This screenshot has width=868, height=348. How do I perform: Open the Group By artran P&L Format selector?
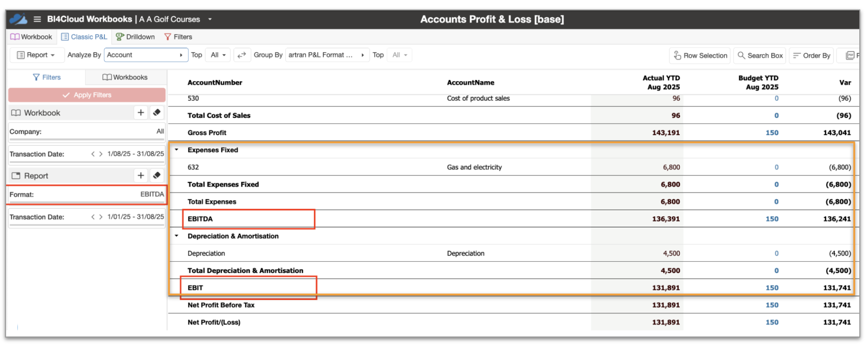(x=327, y=55)
